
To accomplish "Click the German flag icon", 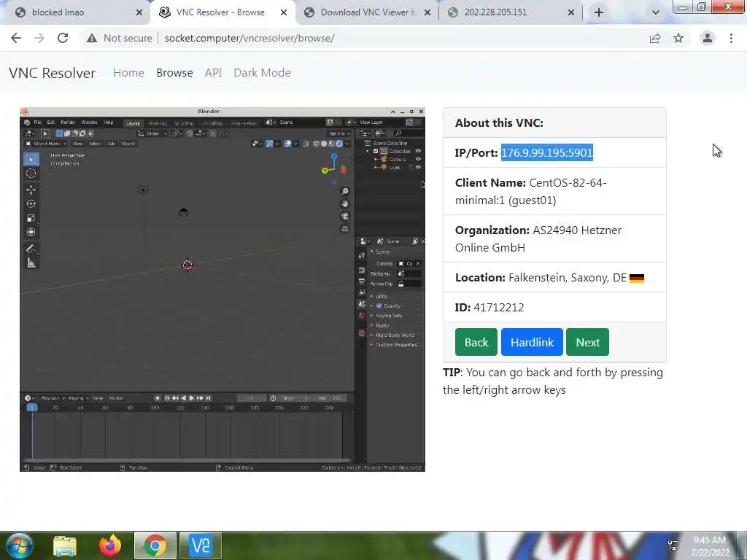I will click(636, 278).
